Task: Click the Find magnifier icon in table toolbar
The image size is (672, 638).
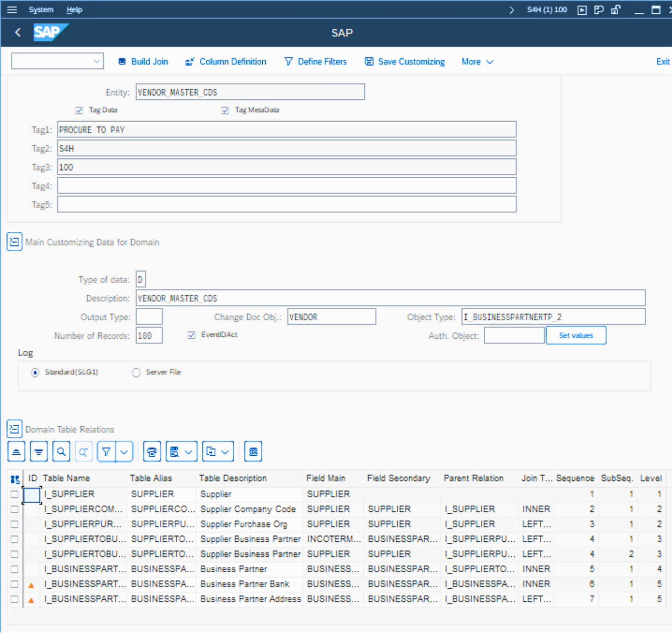Action: tap(61, 452)
